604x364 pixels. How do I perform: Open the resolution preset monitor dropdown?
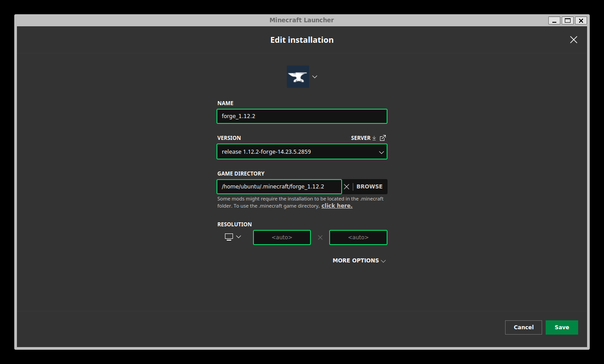(233, 237)
